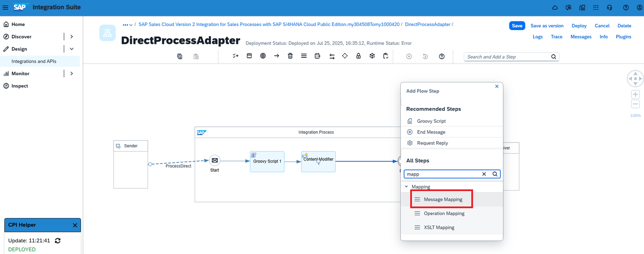Click Save as version
The height and width of the screenshot is (254, 644).
547,26
